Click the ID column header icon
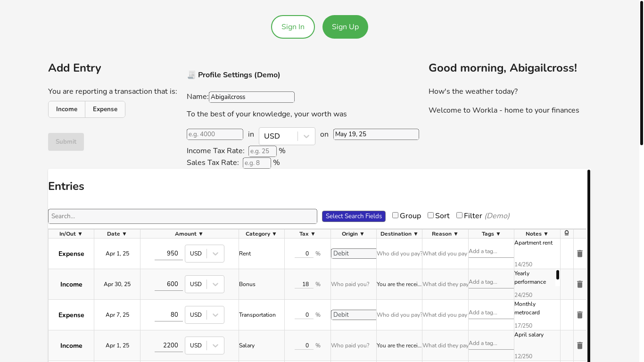Viewport: 644px width, 362px height. pyautogui.click(x=567, y=233)
